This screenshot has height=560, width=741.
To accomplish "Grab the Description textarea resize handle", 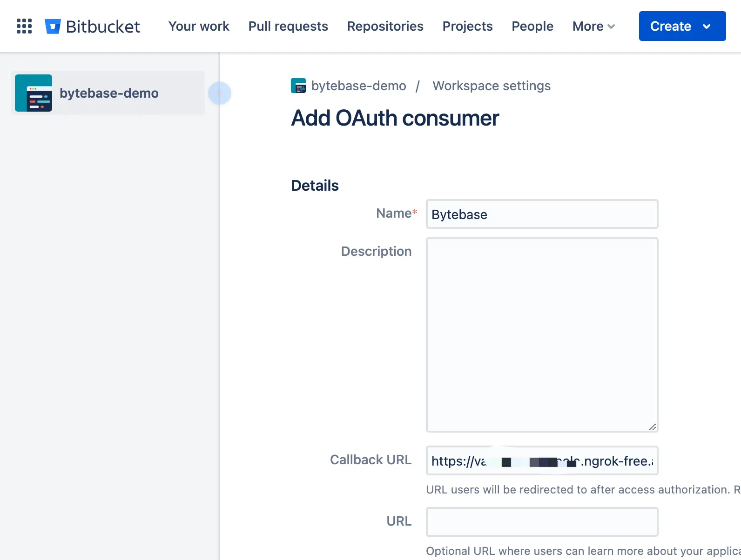I will 653,427.
